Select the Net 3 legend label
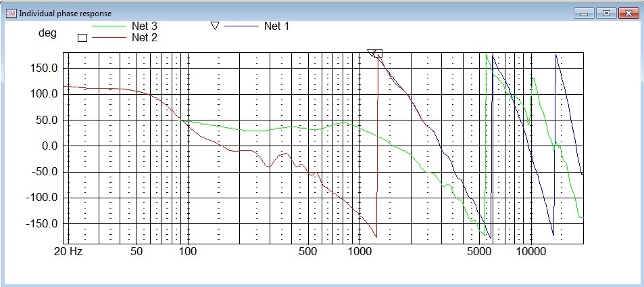The width and height of the screenshot is (644, 287). (144, 26)
